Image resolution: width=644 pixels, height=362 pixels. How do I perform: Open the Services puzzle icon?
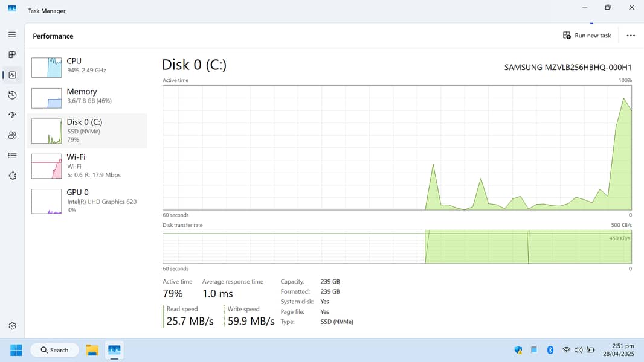12,176
